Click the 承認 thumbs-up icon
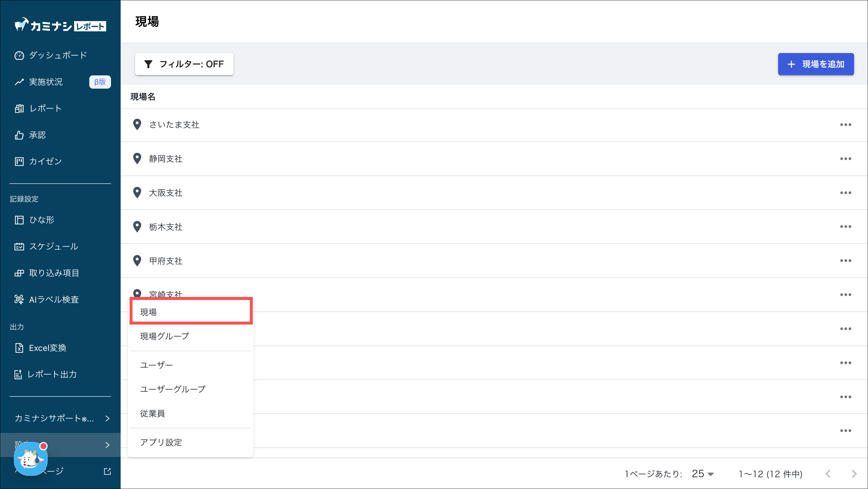This screenshot has width=868, height=489. coord(19,135)
